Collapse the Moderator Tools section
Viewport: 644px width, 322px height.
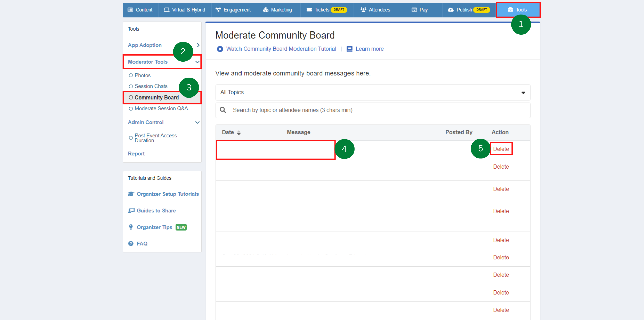point(197,62)
